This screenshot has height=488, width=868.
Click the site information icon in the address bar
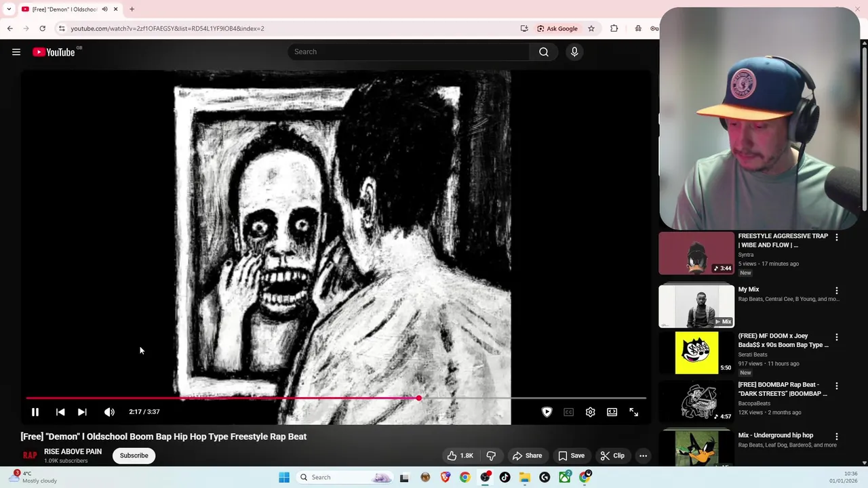62,28
